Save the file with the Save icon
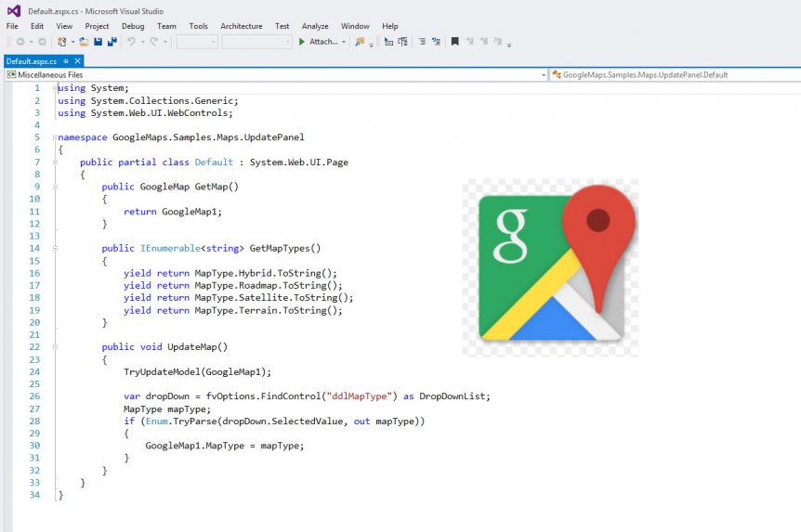 [98, 42]
